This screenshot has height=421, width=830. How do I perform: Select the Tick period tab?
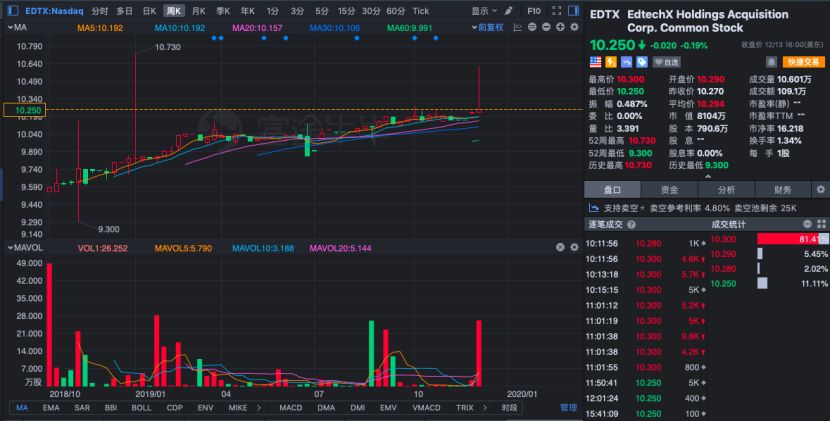pos(421,11)
